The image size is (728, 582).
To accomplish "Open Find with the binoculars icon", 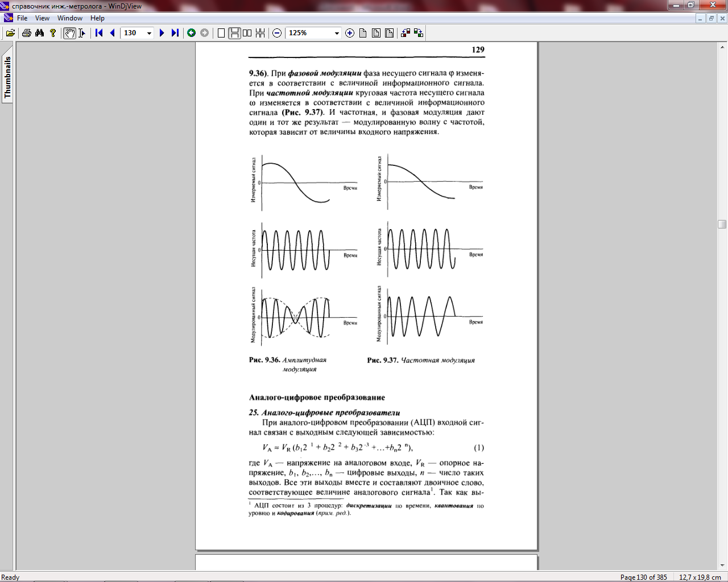I will click(39, 33).
